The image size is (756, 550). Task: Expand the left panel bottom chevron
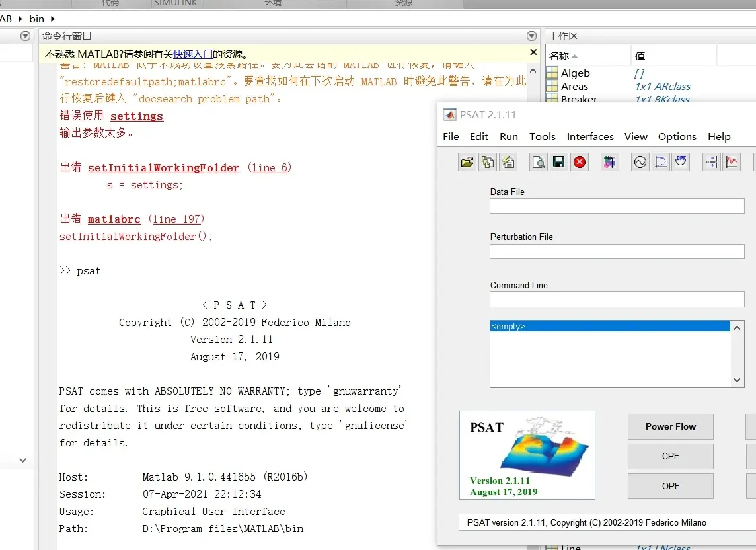[22, 460]
